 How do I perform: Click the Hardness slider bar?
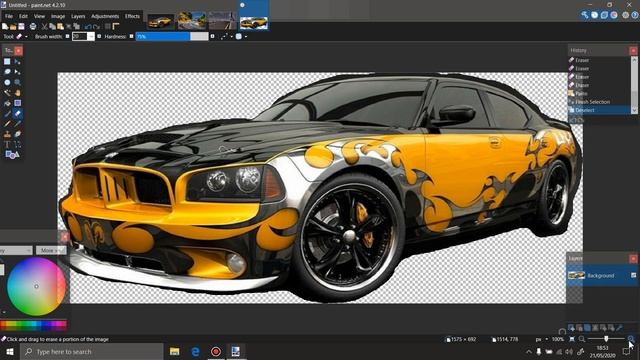(172, 36)
